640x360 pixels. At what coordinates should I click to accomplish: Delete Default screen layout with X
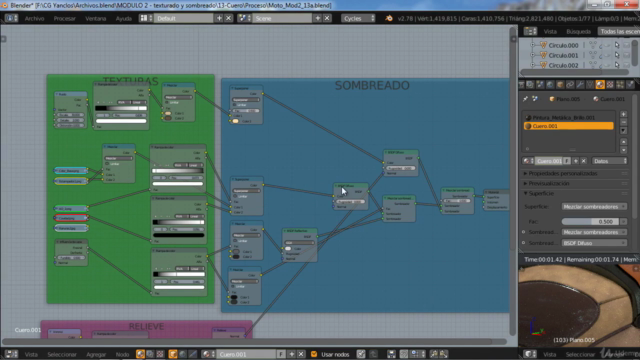[229, 18]
